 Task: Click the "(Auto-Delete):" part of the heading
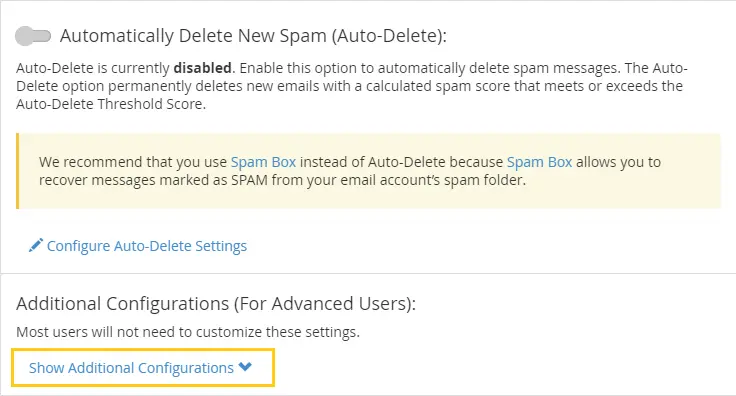[389, 36]
